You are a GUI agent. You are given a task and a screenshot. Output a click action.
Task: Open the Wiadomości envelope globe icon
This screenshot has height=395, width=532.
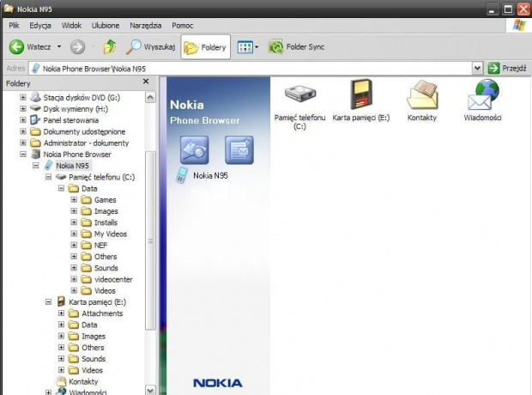[483, 96]
